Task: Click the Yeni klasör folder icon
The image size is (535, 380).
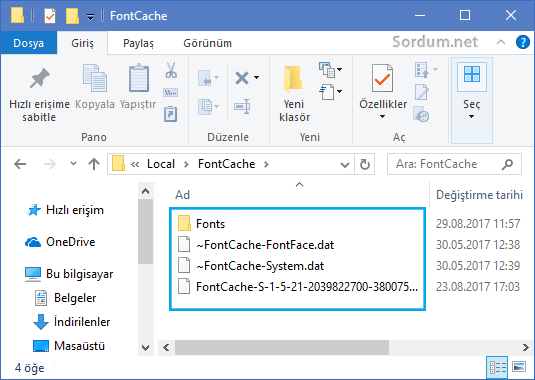Action: (293, 79)
